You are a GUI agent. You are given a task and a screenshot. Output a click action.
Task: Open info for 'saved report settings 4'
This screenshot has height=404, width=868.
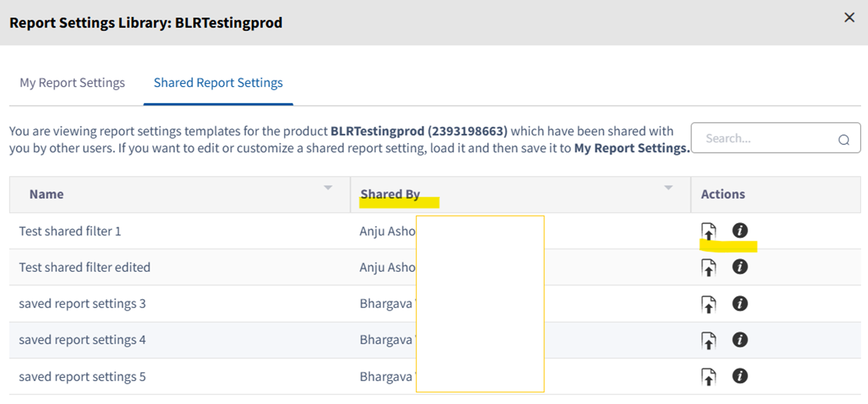pyautogui.click(x=740, y=340)
